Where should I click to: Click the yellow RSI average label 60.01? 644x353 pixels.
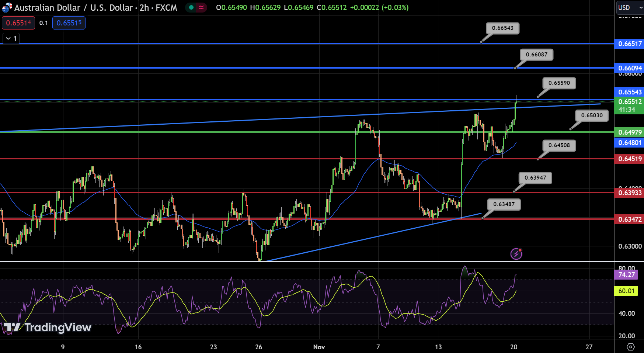pyautogui.click(x=626, y=291)
